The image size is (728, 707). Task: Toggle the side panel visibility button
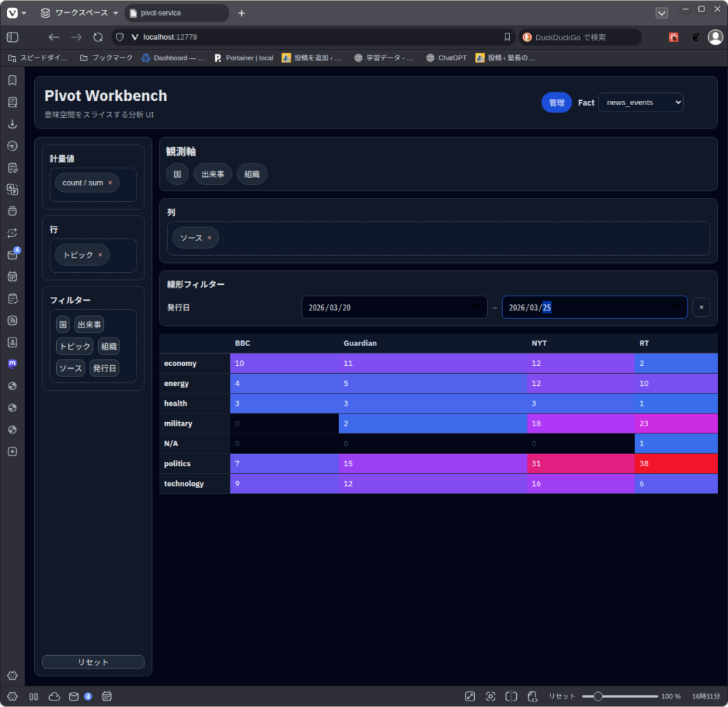12,37
